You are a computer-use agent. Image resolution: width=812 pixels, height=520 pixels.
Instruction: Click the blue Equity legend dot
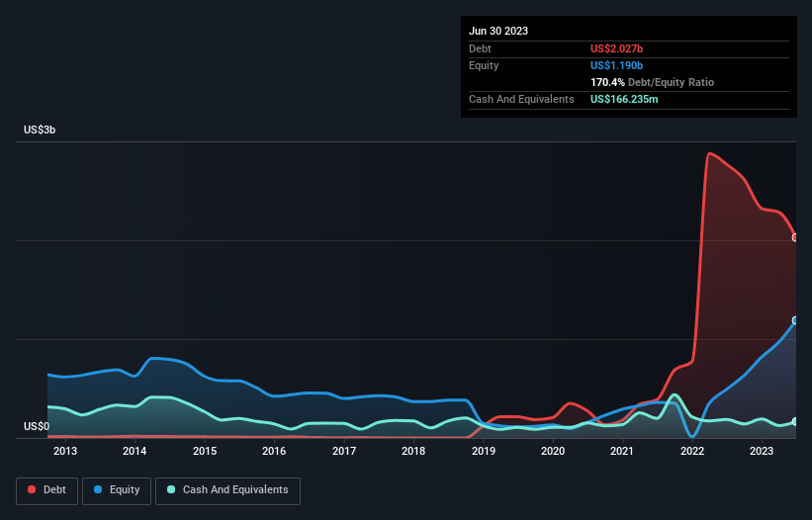pyautogui.click(x=98, y=489)
